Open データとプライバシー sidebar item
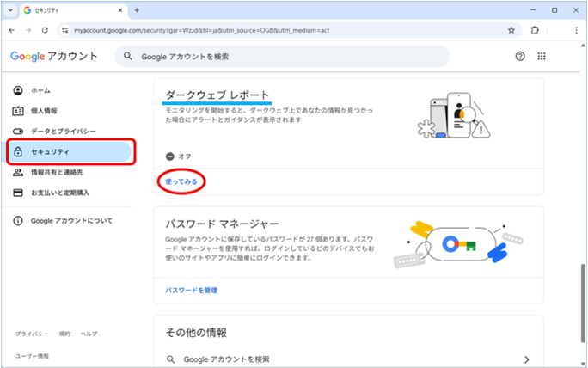588x368 pixels. (x=64, y=131)
